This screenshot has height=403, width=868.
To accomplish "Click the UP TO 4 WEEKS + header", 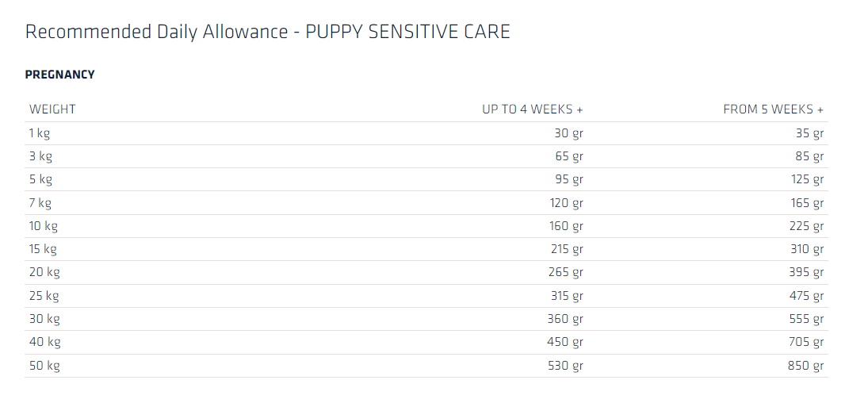I will pos(532,109).
